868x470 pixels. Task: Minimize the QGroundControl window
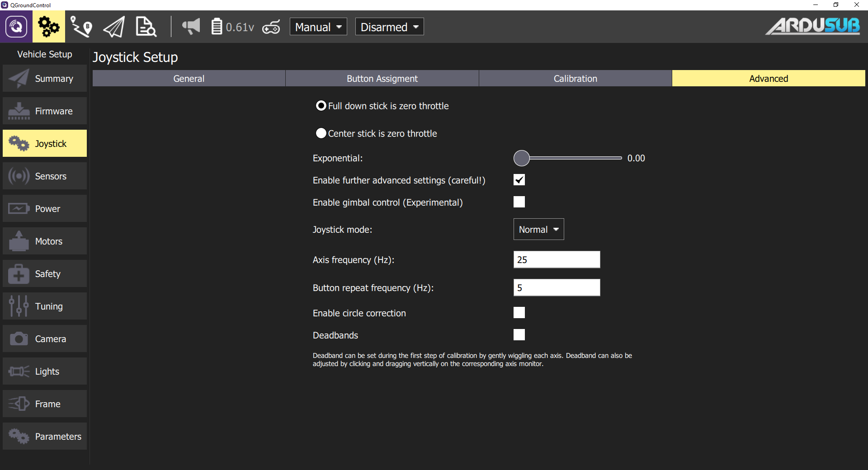(x=816, y=5)
